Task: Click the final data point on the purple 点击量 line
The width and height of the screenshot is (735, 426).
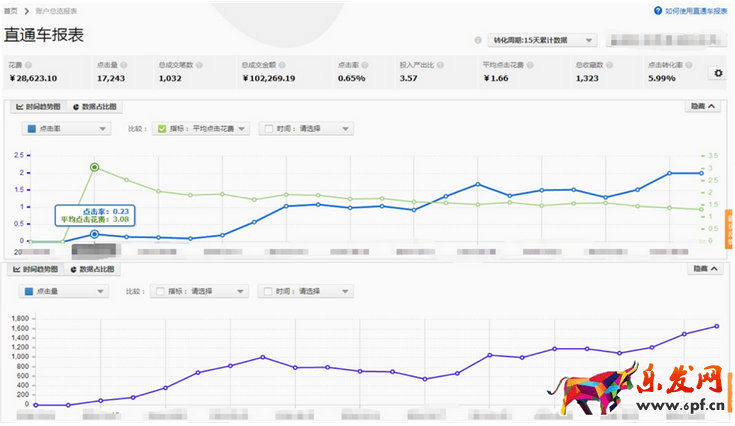Action: tap(716, 326)
